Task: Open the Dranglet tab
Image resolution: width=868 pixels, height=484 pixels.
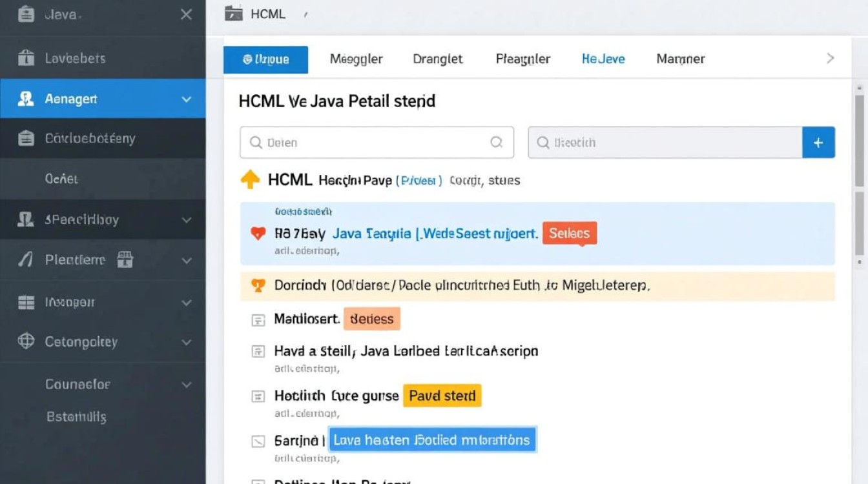Action: tap(437, 59)
